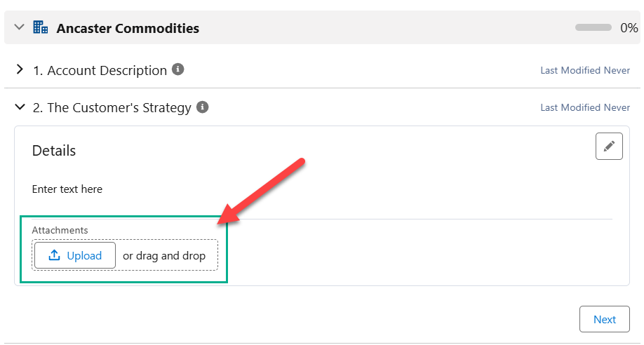
Task: Click the info icon beside Account Description
Action: coord(178,69)
